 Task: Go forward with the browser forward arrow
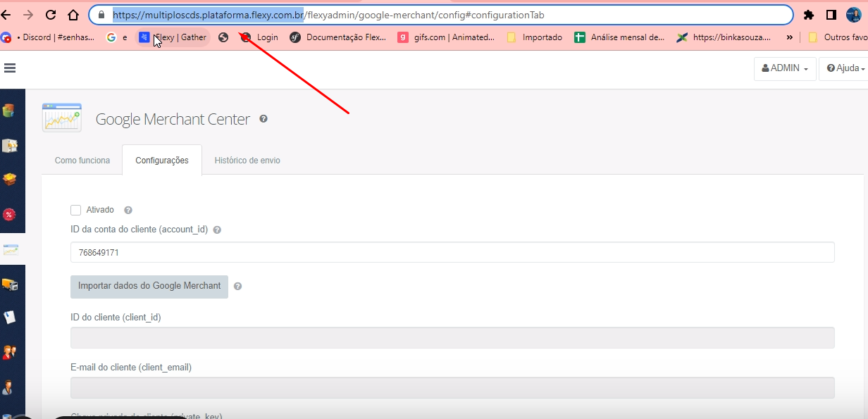(28, 15)
